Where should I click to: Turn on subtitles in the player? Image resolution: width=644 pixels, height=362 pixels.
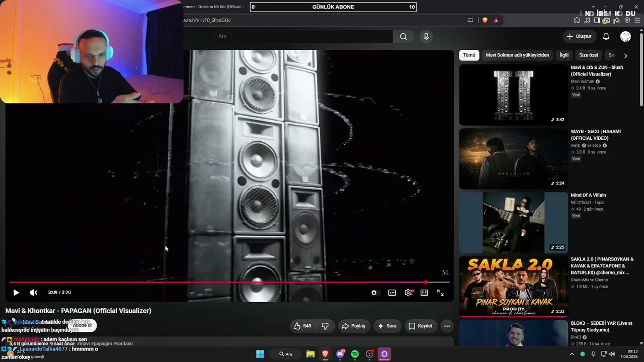(x=392, y=293)
